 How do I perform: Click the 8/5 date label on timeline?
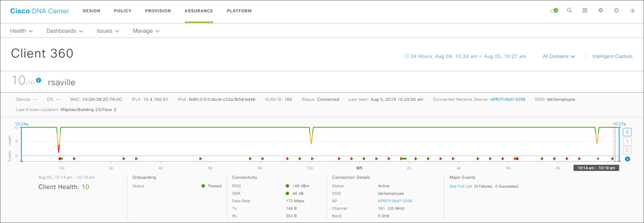[x=359, y=168]
